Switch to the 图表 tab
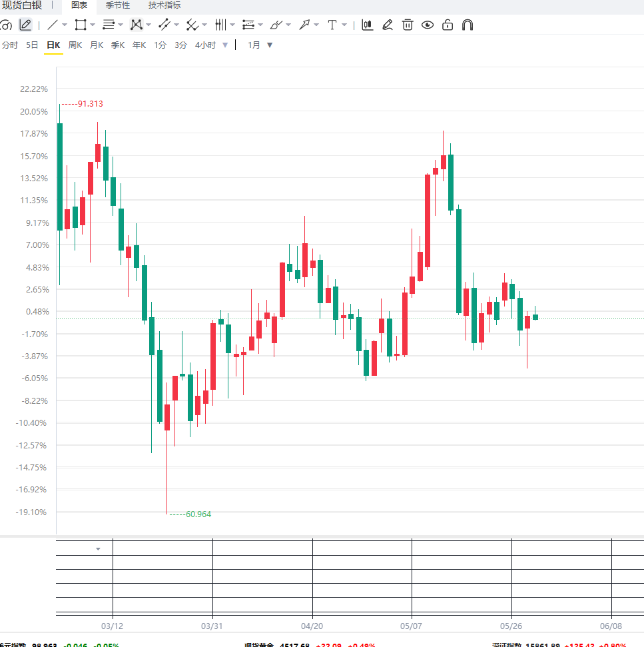The width and height of the screenshot is (644, 647). click(79, 5)
